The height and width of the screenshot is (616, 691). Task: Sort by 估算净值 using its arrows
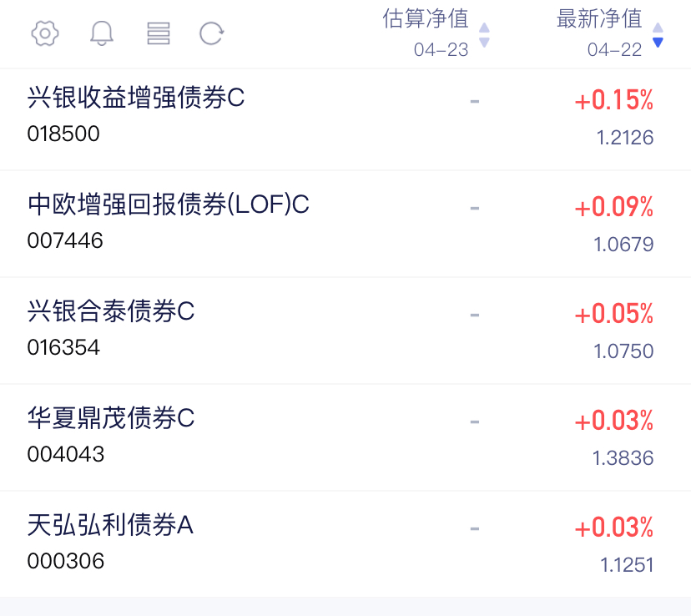[x=484, y=34]
